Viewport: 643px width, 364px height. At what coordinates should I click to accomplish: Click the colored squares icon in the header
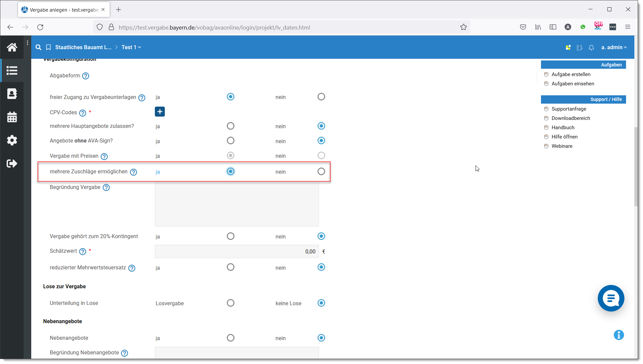568,47
